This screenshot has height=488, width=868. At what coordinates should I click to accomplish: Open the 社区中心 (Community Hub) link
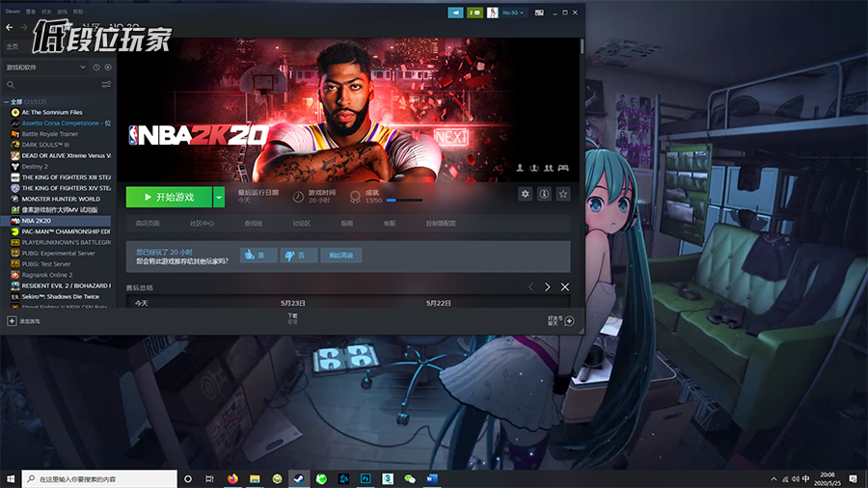pyautogui.click(x=203, y=224)
